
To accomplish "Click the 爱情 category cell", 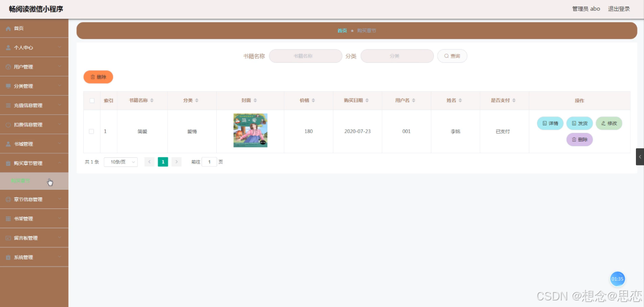I will 192,131.
